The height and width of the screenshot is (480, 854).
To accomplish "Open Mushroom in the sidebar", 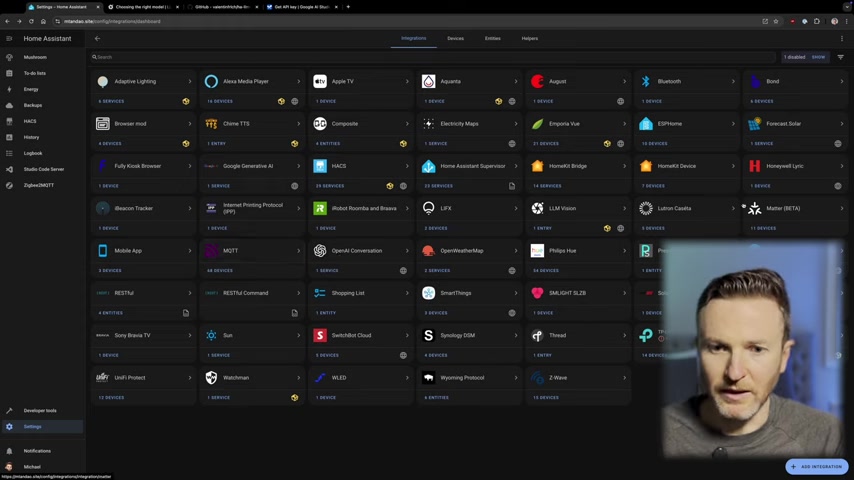I will click(x=42, y=57).
